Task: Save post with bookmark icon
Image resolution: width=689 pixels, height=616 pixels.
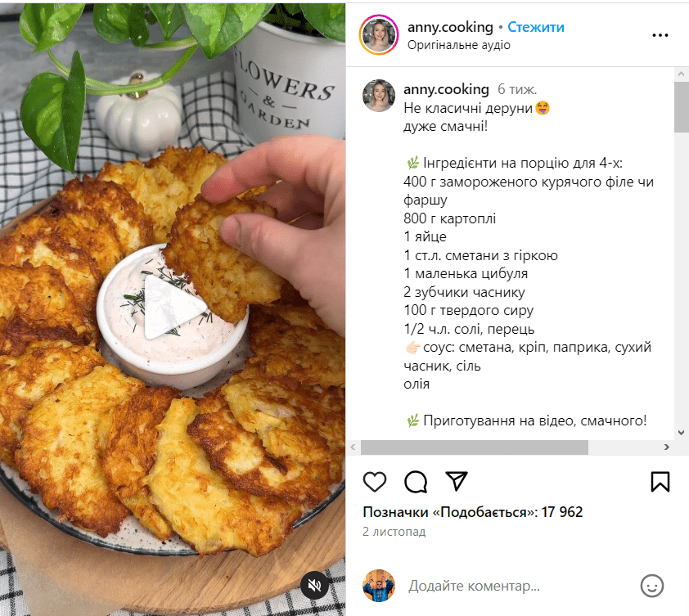Action: (x=660, y=482)
